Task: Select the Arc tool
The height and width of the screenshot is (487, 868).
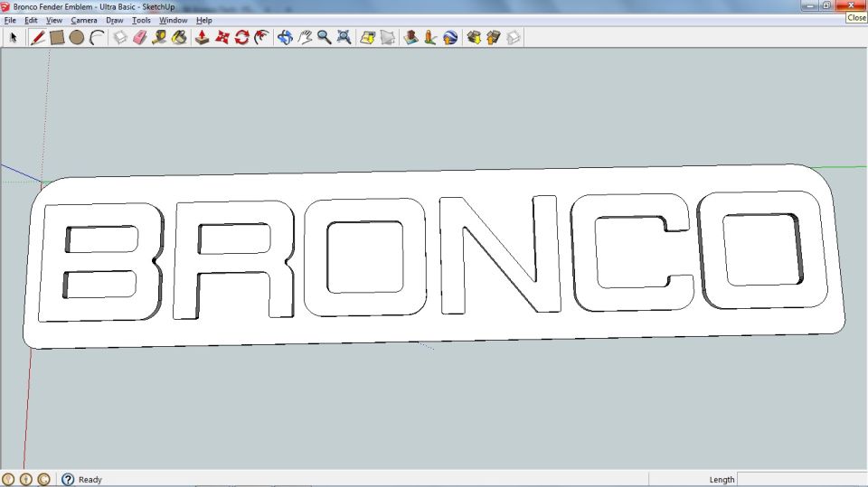Action: (98, 38)
